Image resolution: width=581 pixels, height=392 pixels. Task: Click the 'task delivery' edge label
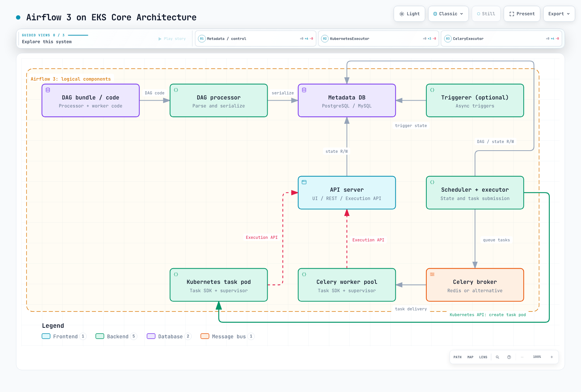pyautogui.click(x=411, y=309)
